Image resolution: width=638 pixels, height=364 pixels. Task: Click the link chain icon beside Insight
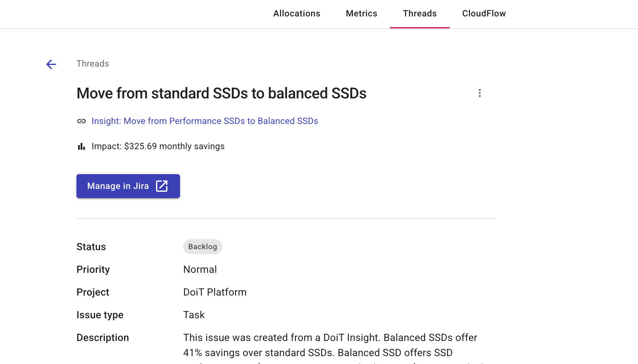click(81, 121)
